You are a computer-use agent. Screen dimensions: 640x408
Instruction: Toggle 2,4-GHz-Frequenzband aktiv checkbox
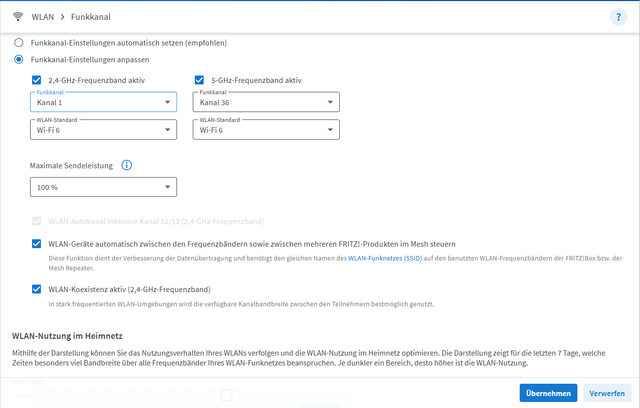click(x=36, y=80)
